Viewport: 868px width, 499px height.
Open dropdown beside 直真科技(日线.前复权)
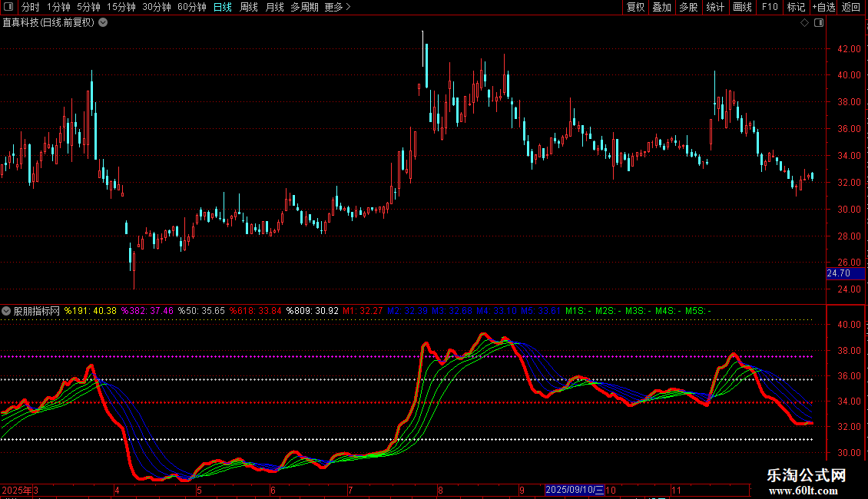coord(103,23)
